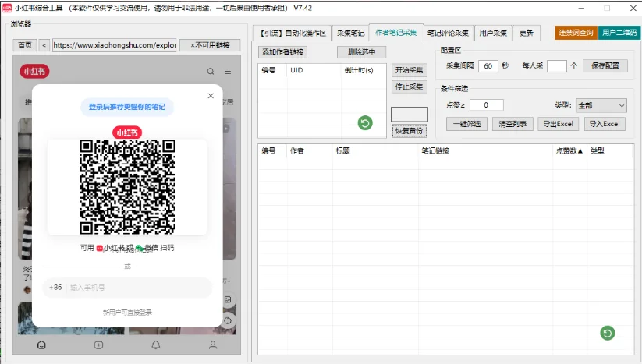Focus the browser URL address field
The height and width of the screenshot is (364, 642).
point(115,45)
